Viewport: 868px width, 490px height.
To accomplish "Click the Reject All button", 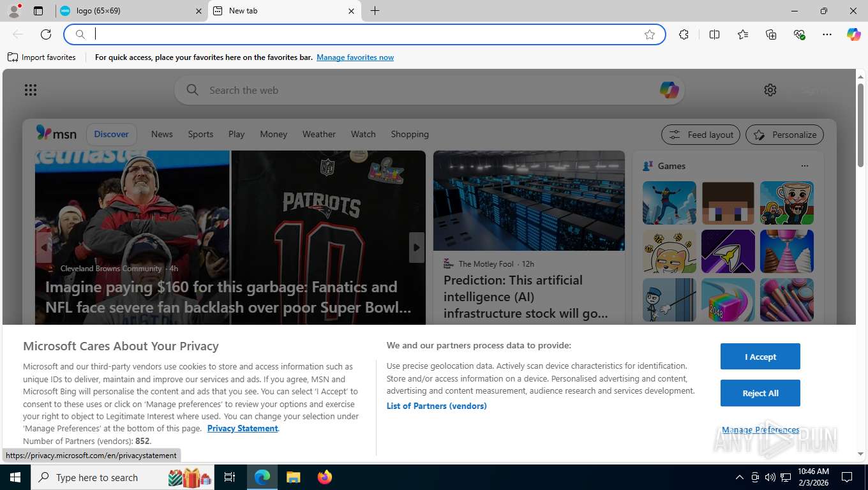I will pyautogui.click(x=760, y=393).
